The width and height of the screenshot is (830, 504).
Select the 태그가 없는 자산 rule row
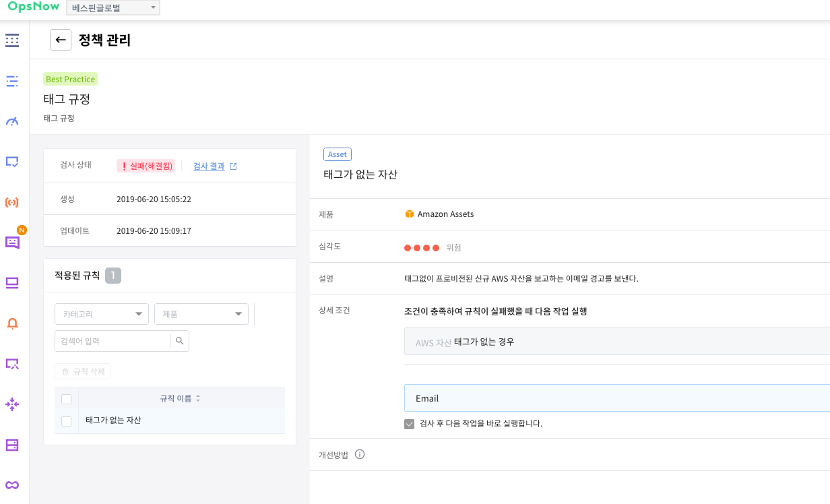coord(170,420)
